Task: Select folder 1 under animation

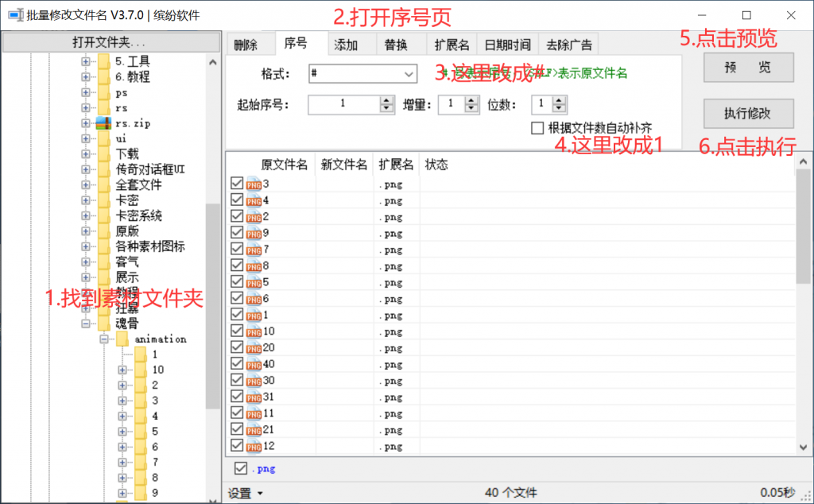Action: point(155,354)
